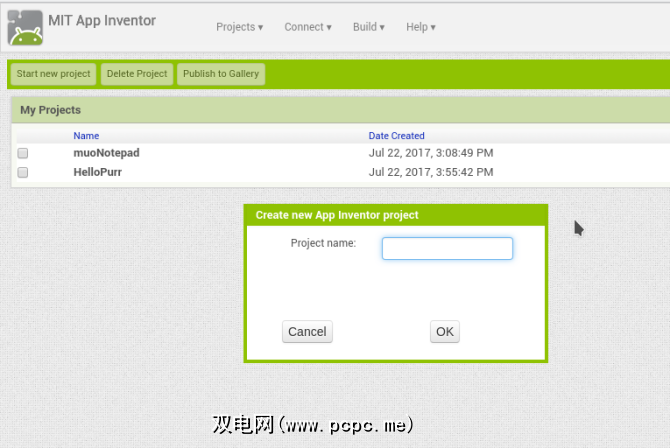Select date Jul 22, 2017, 3:08:49 PM
This screenshot has width=670, height=448.
point(431,153)
